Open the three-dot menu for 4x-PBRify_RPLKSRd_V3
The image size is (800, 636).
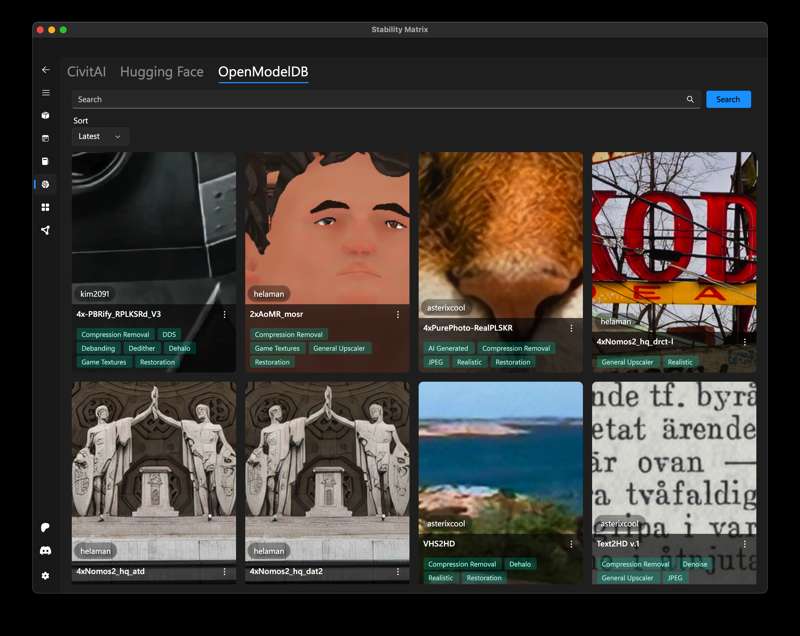(224, 314)
